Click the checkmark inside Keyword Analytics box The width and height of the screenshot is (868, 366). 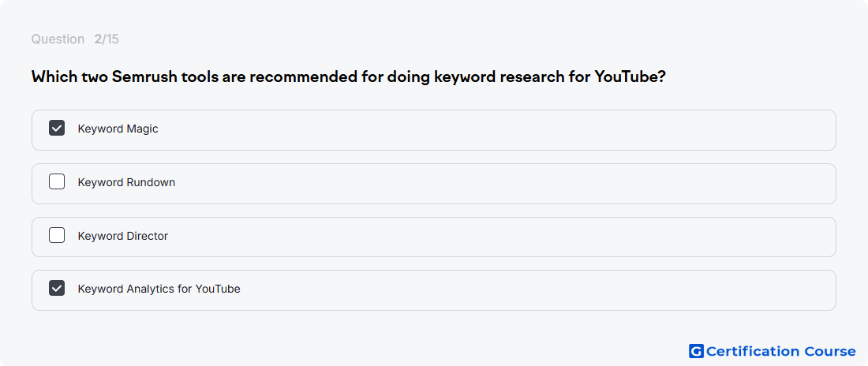(57, 288)
